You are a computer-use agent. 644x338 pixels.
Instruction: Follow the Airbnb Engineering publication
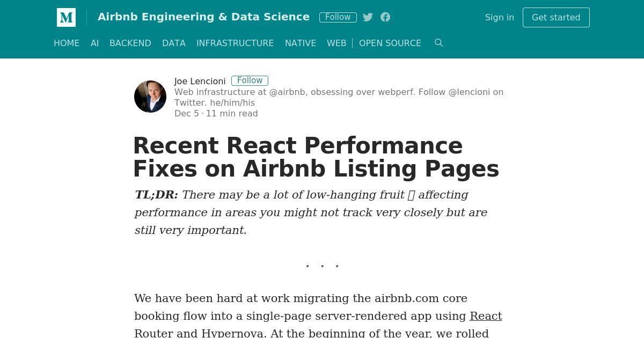point(338,17)
